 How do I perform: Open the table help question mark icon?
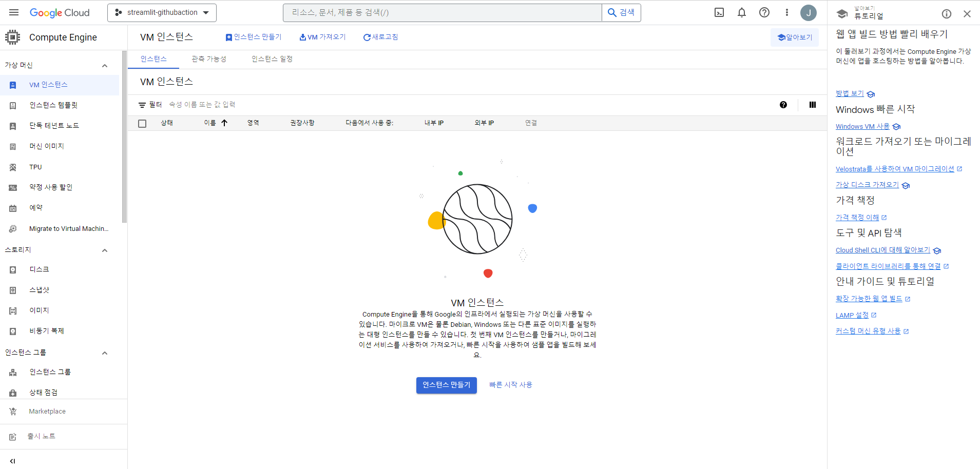click(783, 105)
